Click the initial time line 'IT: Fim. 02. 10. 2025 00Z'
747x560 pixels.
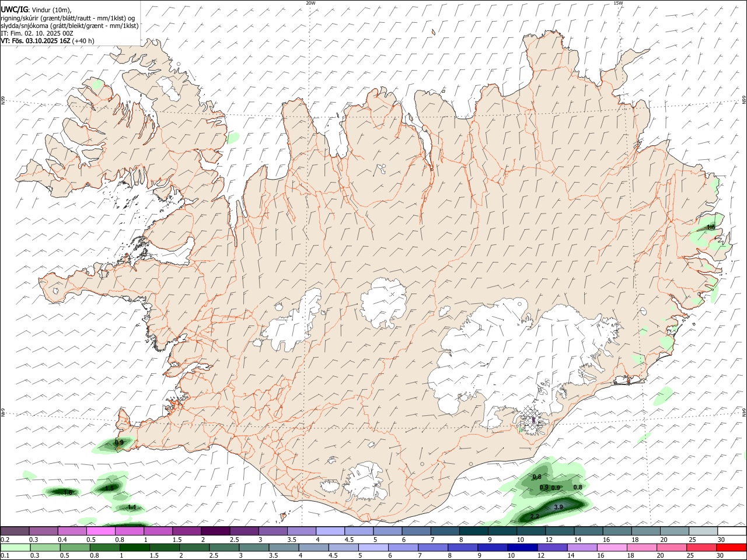[x=37, y=33]
